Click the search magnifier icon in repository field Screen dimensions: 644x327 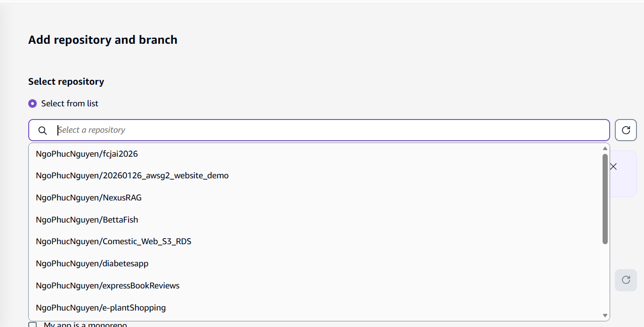tap(42, 130)
